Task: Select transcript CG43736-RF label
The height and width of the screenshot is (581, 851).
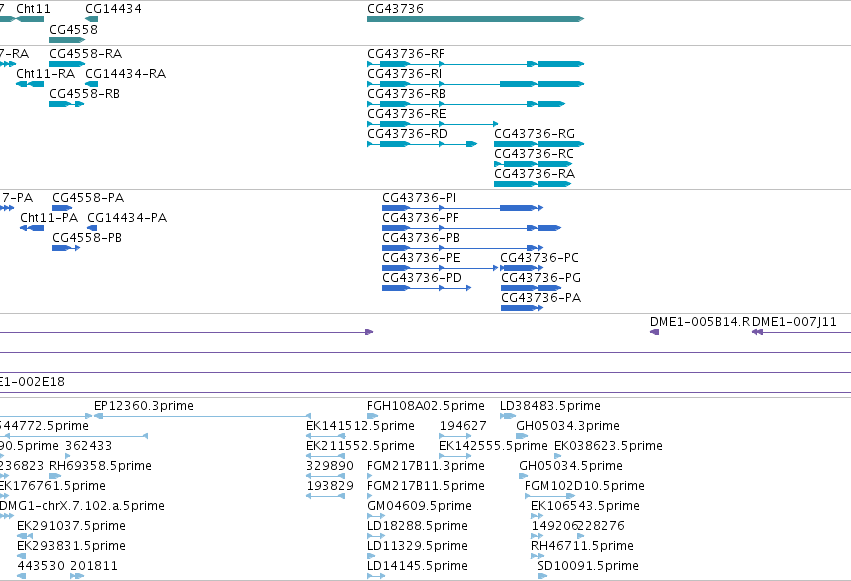Action: point(406,54)
